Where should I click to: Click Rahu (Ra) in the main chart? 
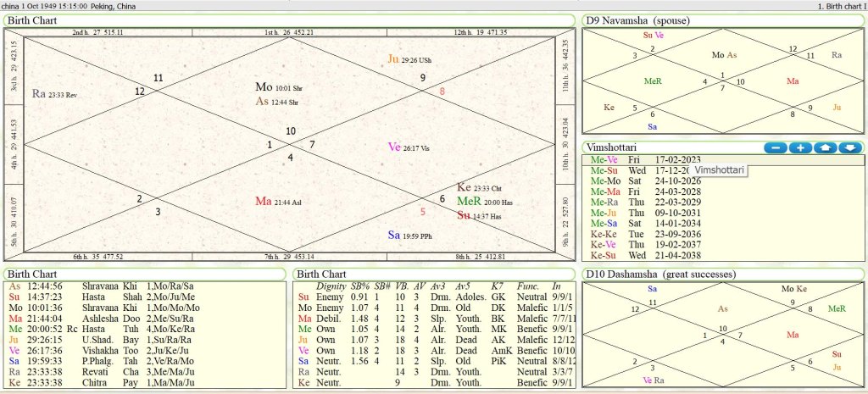point(38,94)
